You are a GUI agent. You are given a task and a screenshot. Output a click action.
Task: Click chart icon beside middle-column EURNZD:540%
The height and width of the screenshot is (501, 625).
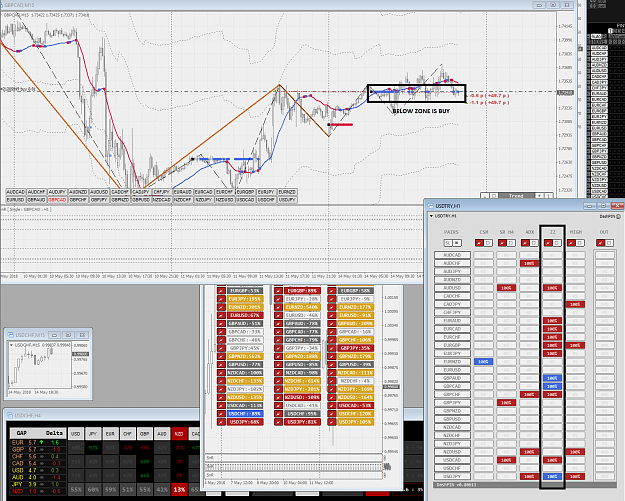coord(279,307)
